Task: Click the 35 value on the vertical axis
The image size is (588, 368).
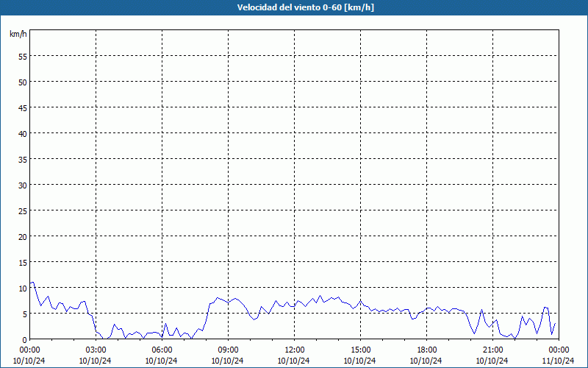Action: click(23, 159)
